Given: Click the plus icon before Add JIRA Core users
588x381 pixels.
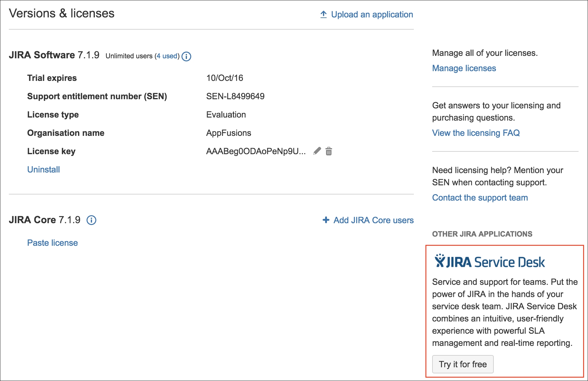Looking at the screenshot, I should pyautogui.click(x=326, y=220).
